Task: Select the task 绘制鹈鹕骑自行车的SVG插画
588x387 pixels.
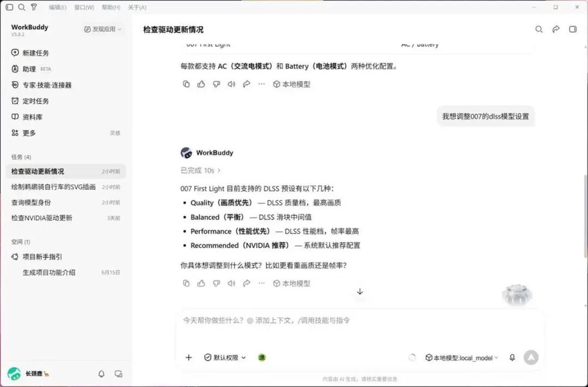Action: click(66, 187)
